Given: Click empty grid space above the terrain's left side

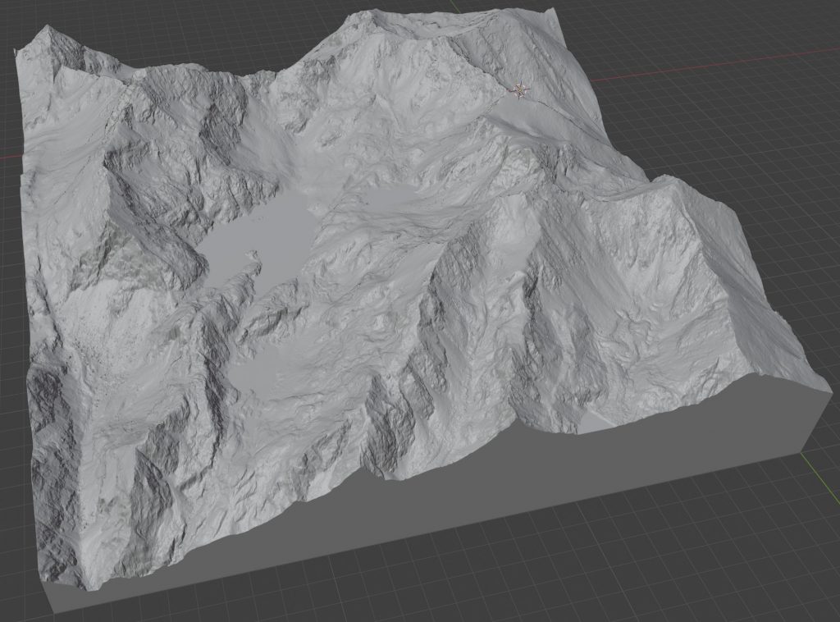Looking at the screenshot, I should click(164, 25).
